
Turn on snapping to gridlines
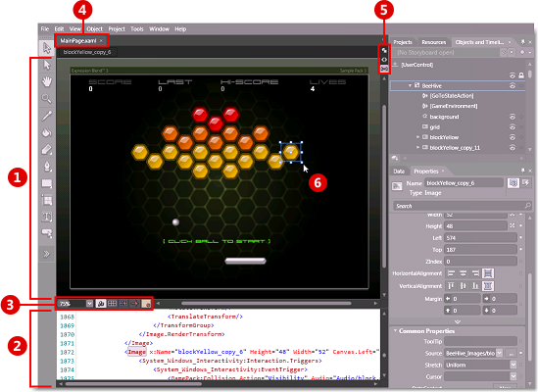click(x=123, y=304)
